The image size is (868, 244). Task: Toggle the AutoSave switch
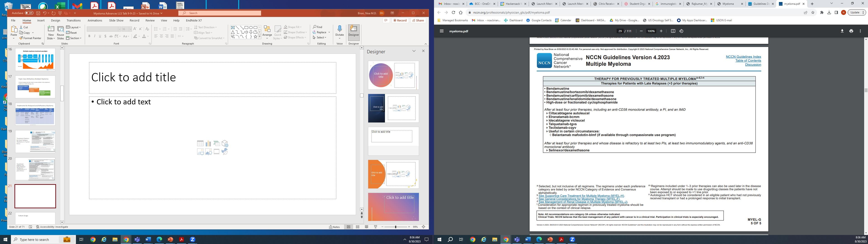tap(29, 13)
